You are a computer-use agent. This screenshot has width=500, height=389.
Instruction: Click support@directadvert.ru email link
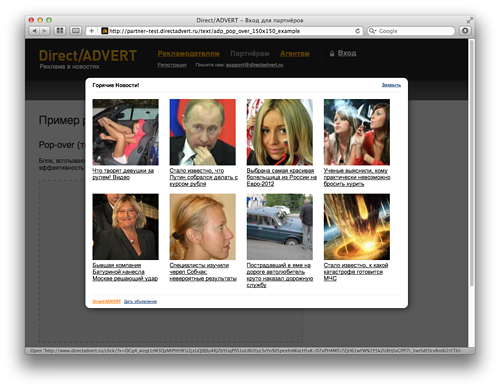254,65
